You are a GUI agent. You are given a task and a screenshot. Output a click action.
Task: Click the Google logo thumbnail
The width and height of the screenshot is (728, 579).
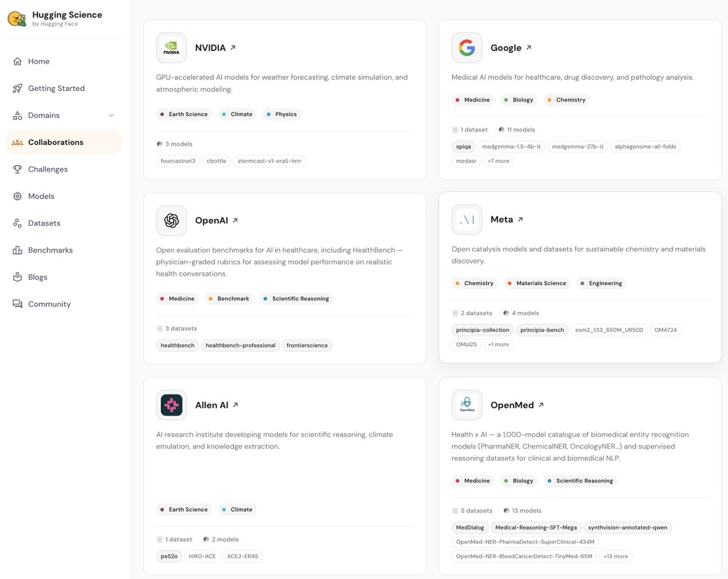click(467, 48)
